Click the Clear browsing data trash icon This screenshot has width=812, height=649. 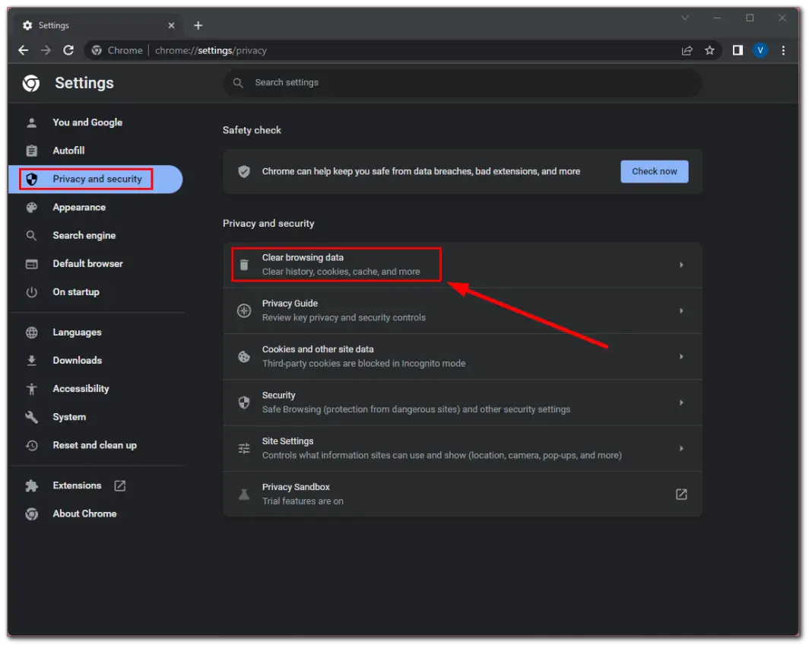pos(243,265)
